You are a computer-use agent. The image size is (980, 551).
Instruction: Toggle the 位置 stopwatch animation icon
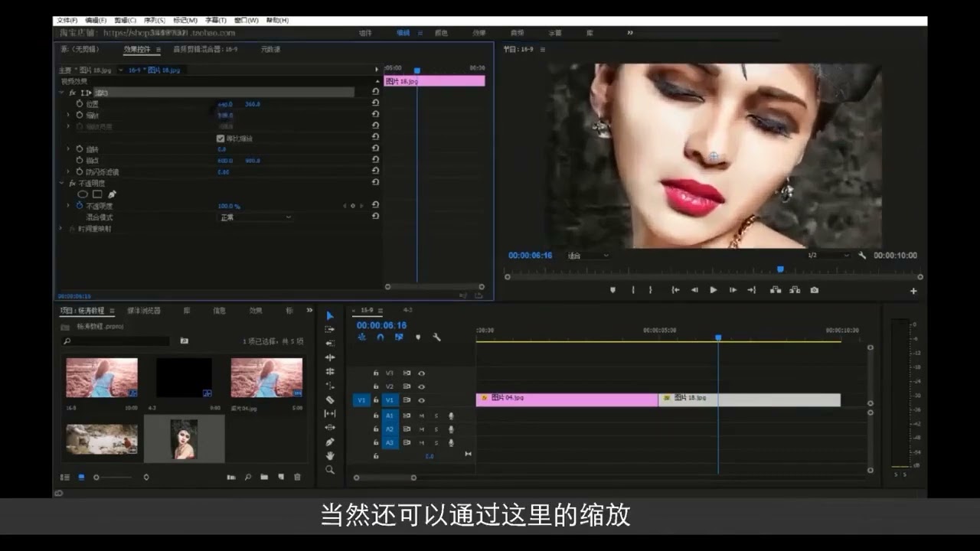click(79, 103)
